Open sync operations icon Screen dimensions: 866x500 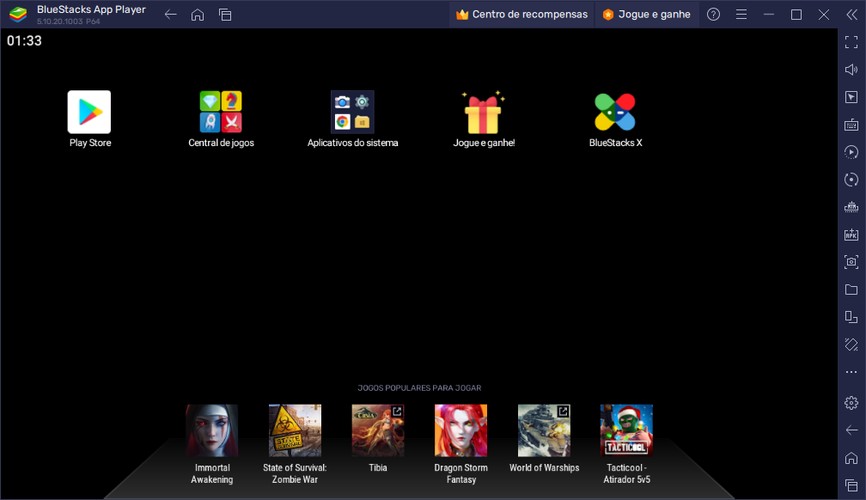pos(851,180)
